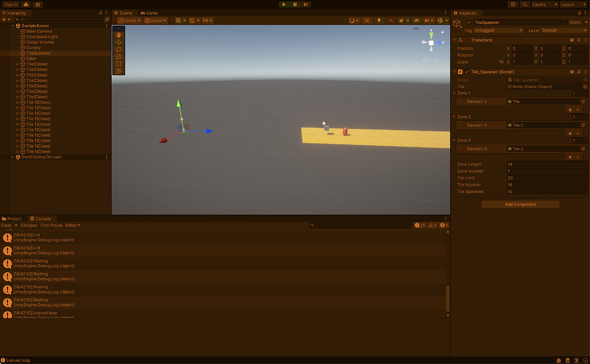Open the Center pivot dropdown
This screenshot has height=364, width=590.
pyautogui.click(x=128, y=20)
